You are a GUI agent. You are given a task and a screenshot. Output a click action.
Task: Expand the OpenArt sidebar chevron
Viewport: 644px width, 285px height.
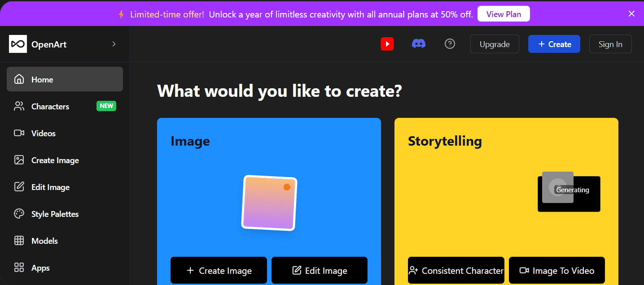point(114,44)
